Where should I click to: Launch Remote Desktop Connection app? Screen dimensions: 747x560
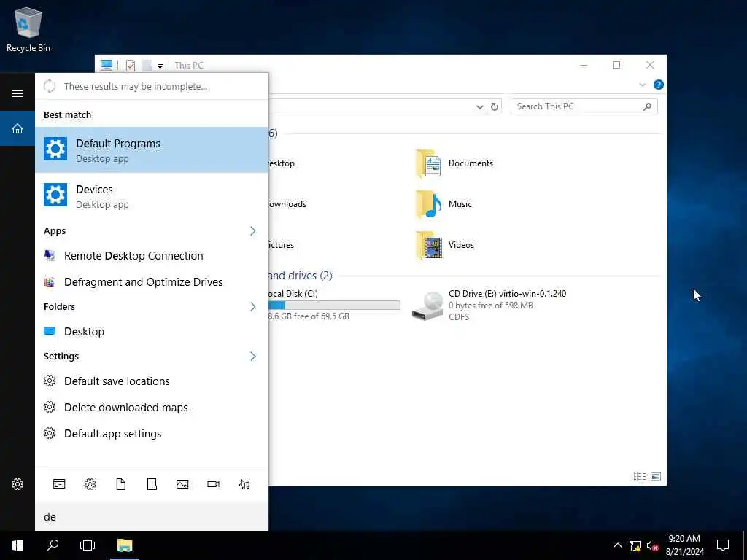[152, 256]
